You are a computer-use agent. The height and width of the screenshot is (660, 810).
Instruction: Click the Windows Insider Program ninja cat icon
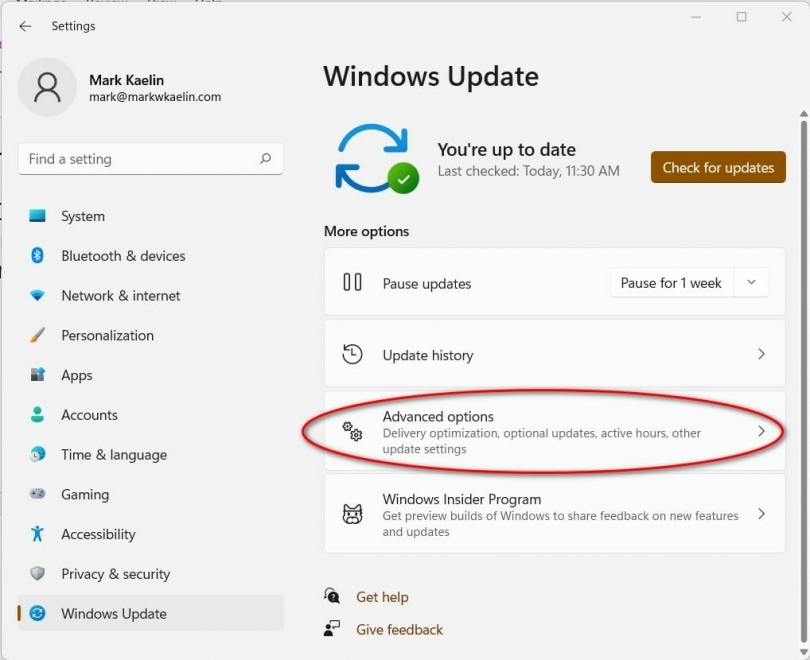[352, 513]
